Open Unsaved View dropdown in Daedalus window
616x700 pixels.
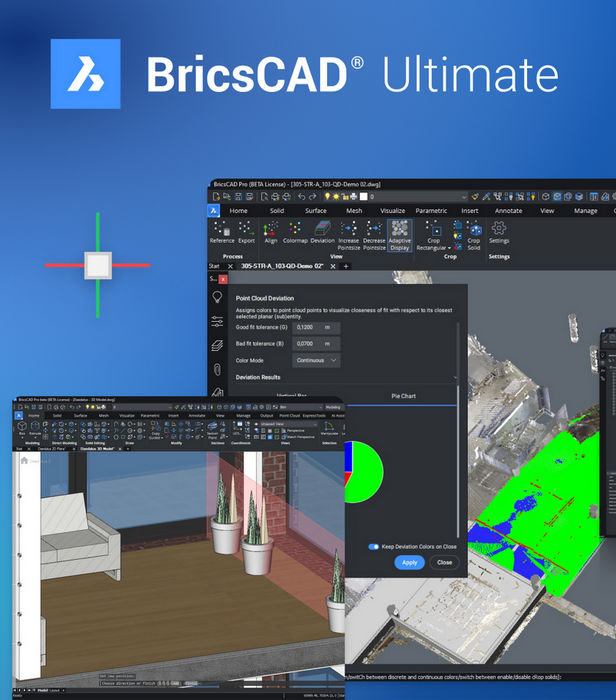click(288, 424)
